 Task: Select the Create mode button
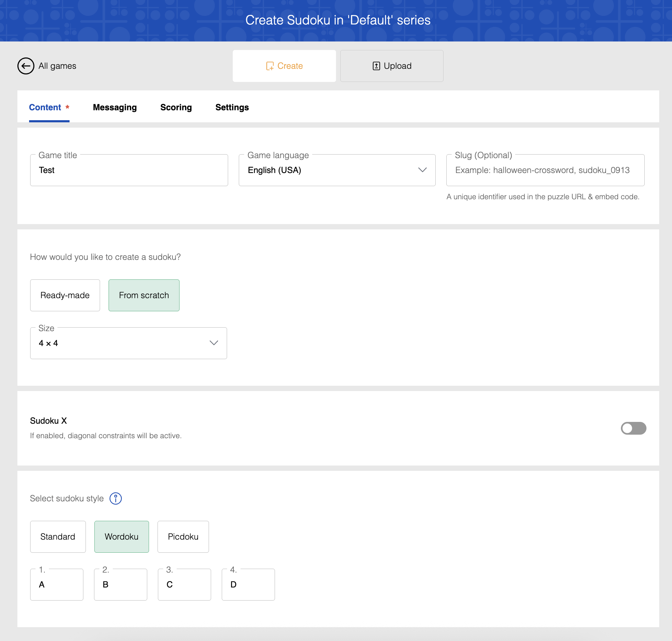click(x=284, y=66)
